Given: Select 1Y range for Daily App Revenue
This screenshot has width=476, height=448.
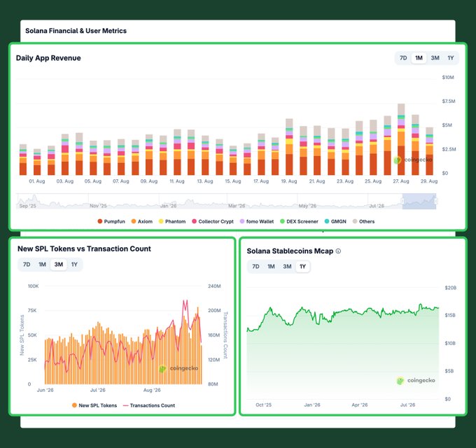Looking at the screenshot, I should (451, 58).
